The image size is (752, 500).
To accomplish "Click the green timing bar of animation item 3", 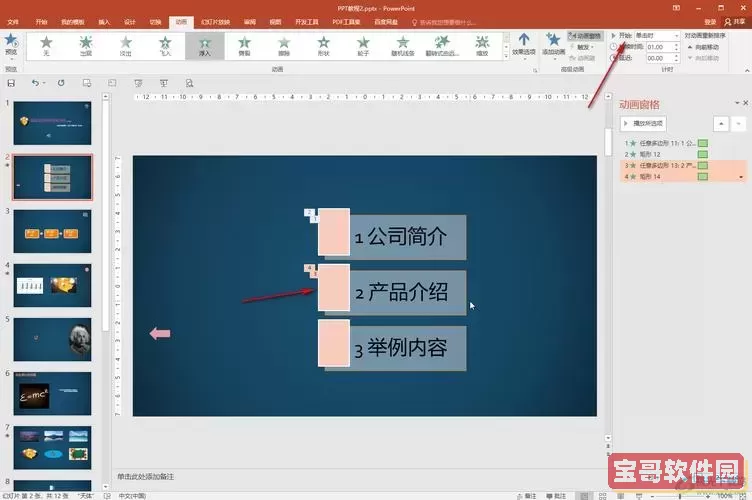I will coord(703,165).
